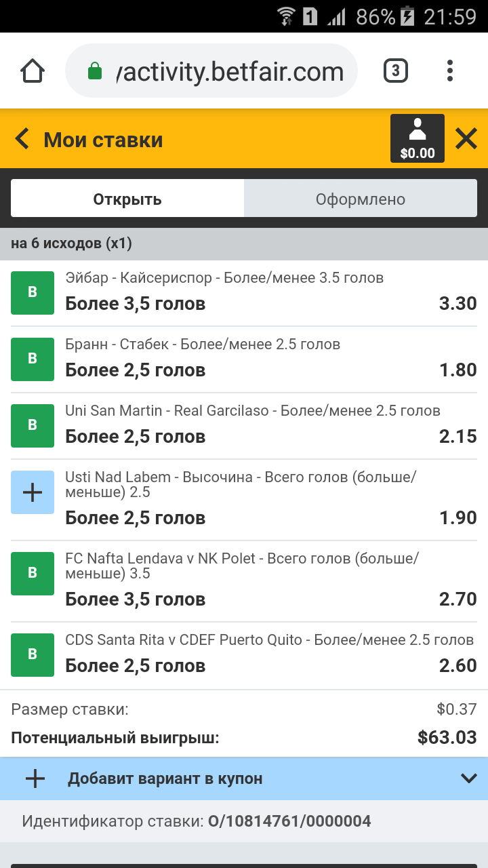Open the account balance $0.00 icon
Viewport: 488px width, 868px height.
click(x=417, y=138)
